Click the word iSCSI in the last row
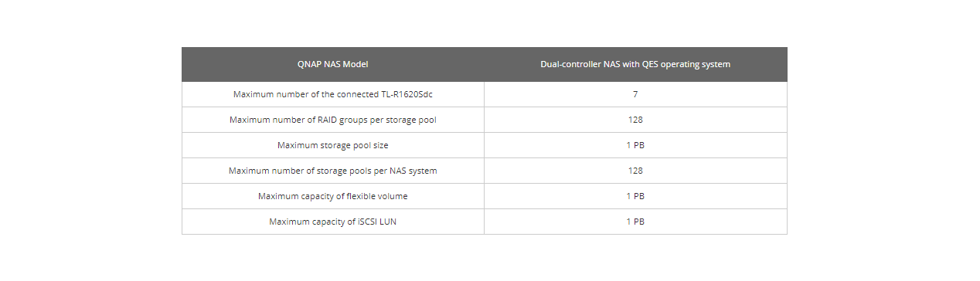This screenshot has height=281, width=980. [367, 222]
